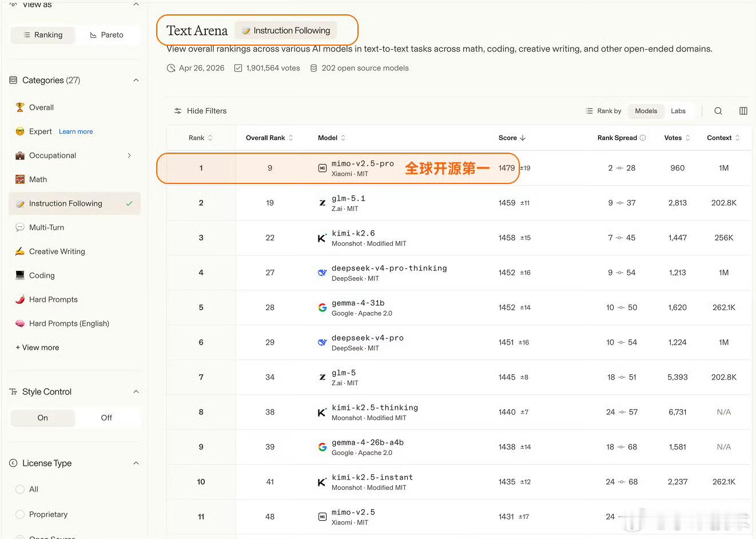This screenshot has width=756, height=539.
Task: Click the 2,813 votes value
Action: pyautogui.click(x=678, y=203)
